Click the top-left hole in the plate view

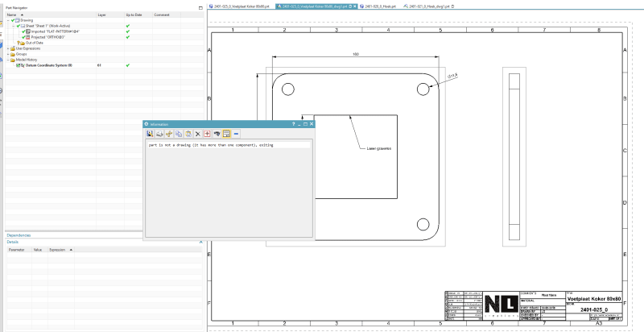[288, 89]
